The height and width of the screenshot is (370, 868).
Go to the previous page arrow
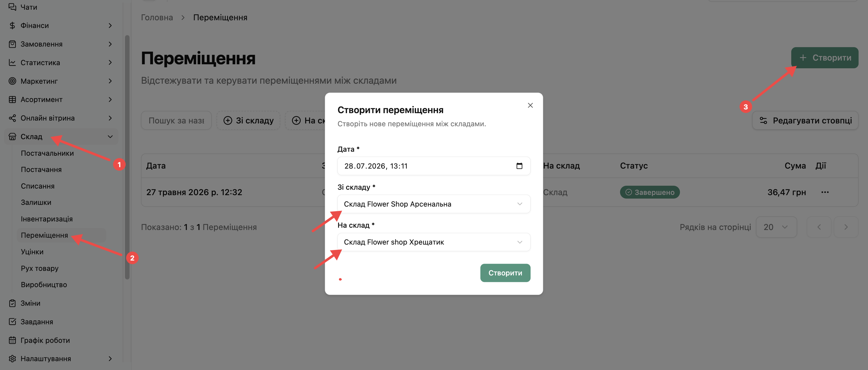819,227
